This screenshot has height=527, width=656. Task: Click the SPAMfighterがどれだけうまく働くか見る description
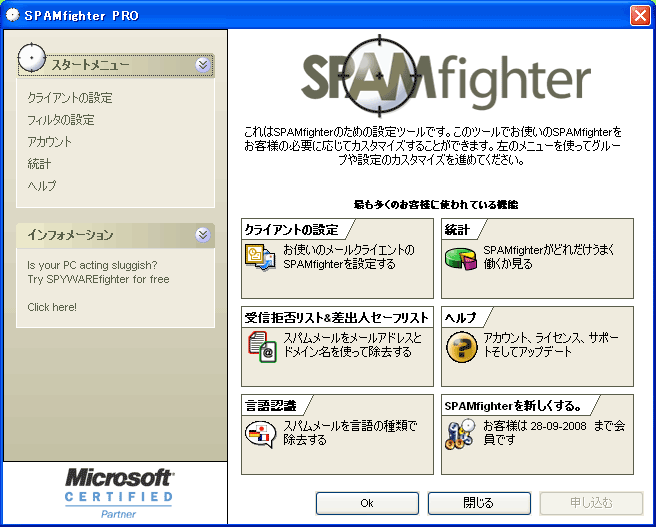[x=549, y=257]
